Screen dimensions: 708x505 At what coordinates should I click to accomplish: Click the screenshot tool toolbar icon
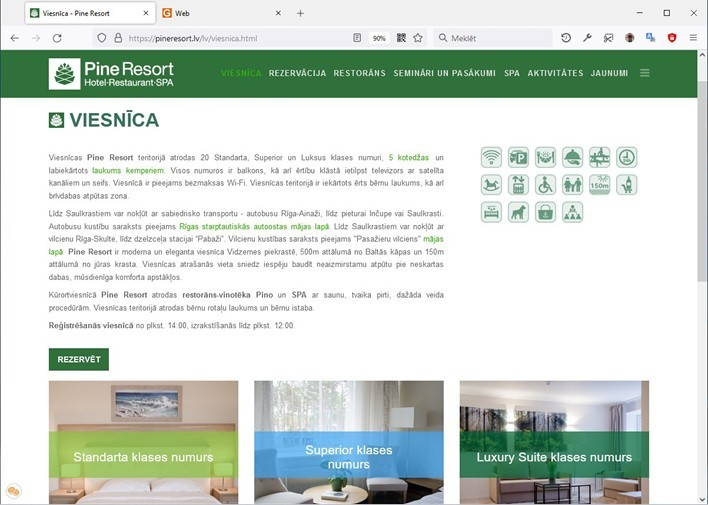[x=608, y=38]
